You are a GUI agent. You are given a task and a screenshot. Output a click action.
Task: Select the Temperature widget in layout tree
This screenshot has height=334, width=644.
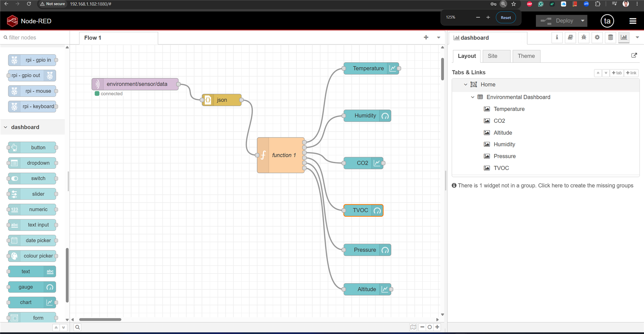509,109
